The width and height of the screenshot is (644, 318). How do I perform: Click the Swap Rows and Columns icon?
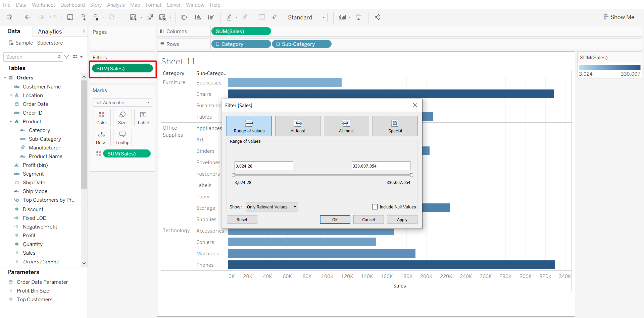click(184, 17)
